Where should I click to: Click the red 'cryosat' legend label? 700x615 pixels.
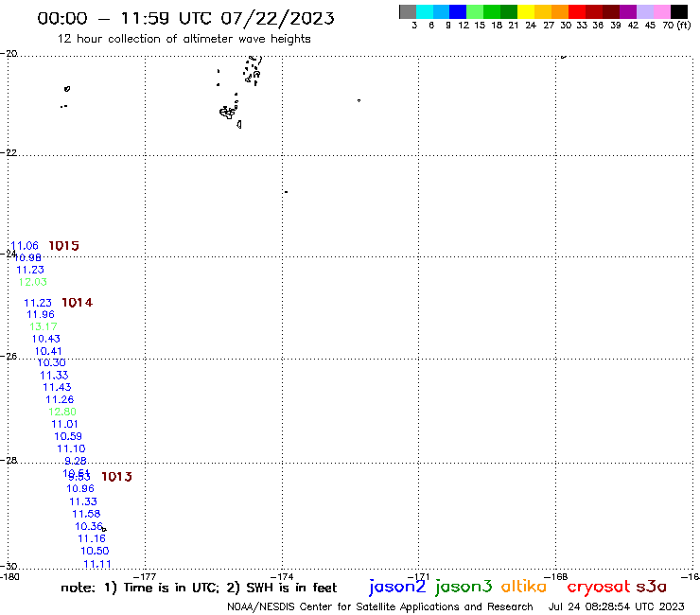(x=599, y=587)
